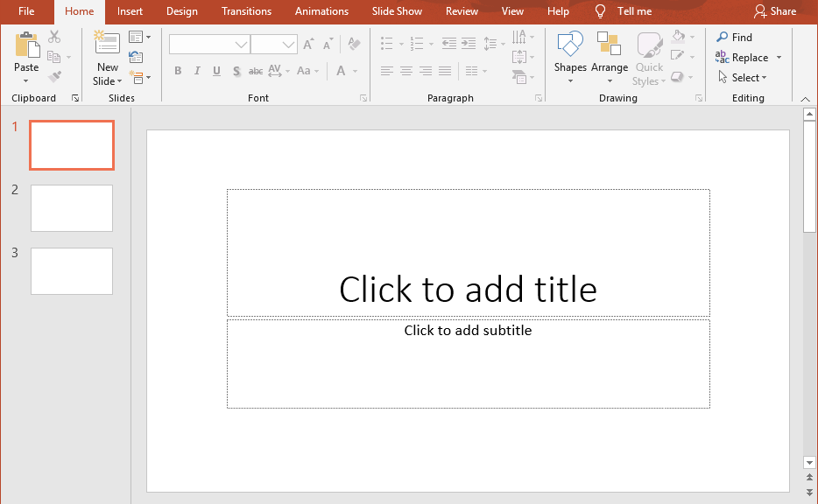Open the Transitions tab
Screen dimensions: 818x504
pos(246,11)
